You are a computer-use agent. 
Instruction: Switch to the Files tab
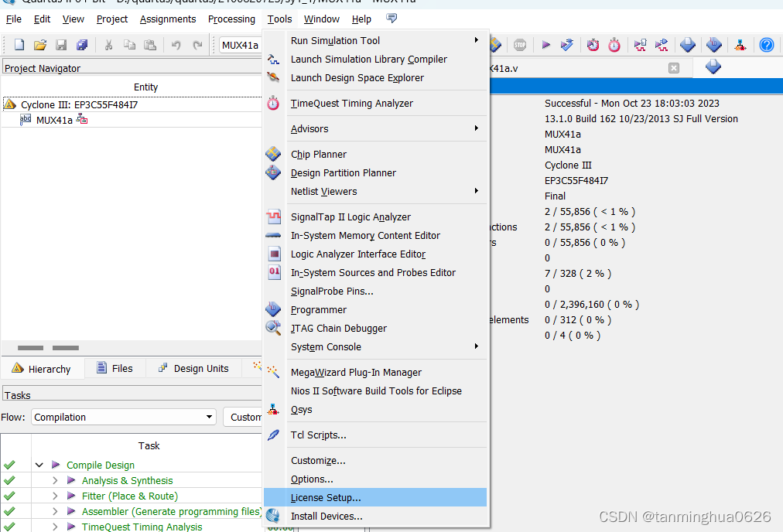115,369
